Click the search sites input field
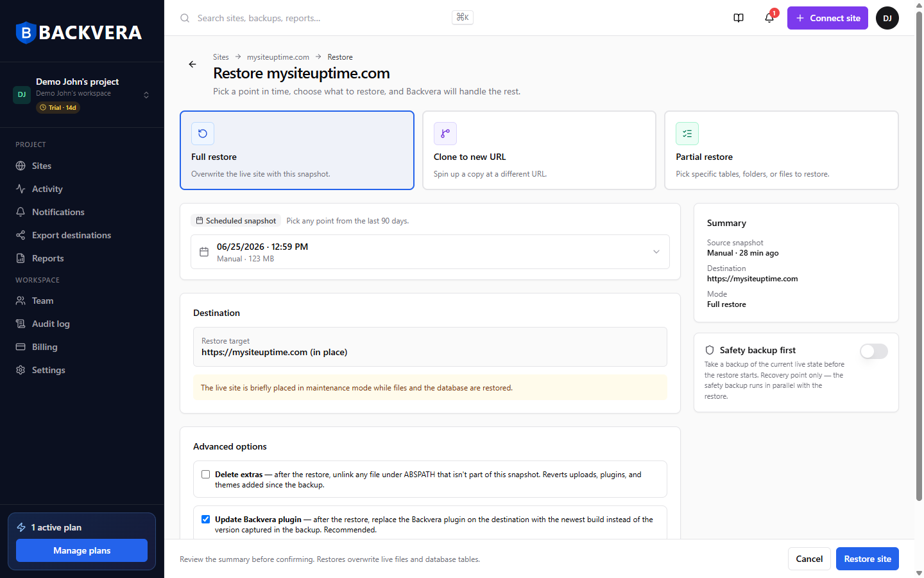The height and width of the screenshot is (578, 924). point(321,18)
